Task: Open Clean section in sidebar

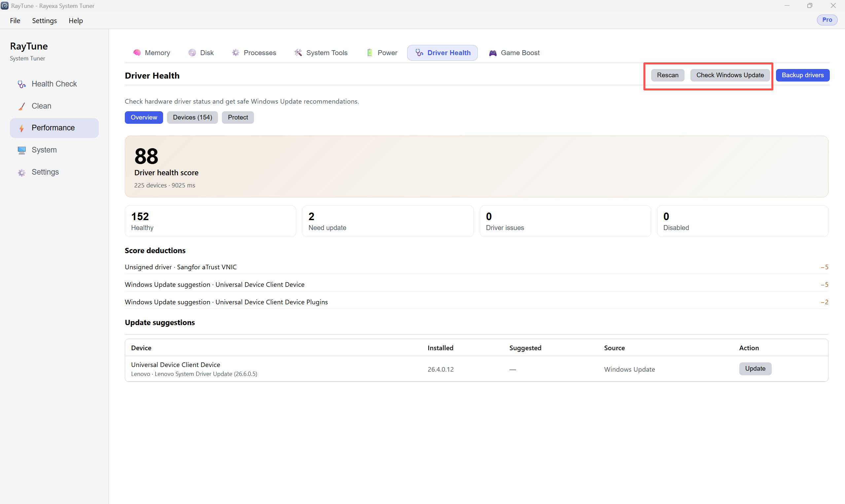Action: coord(54,106)
